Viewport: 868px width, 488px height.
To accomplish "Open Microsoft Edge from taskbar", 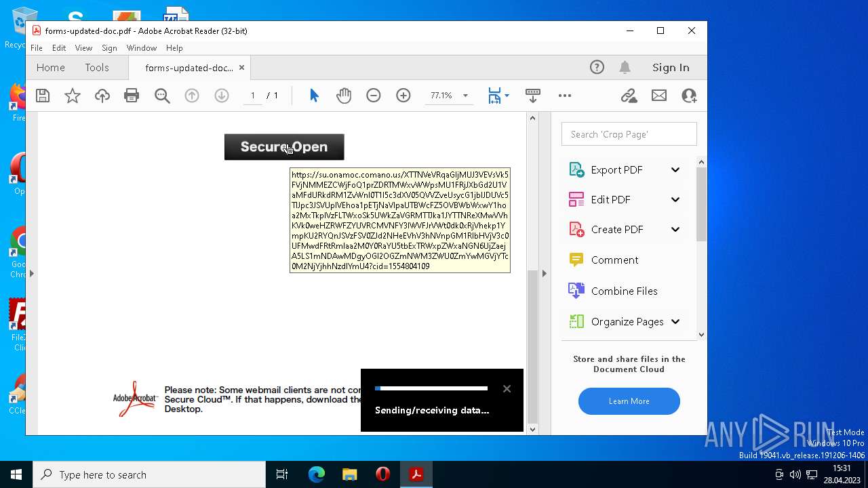I will (x=317, y=474).
